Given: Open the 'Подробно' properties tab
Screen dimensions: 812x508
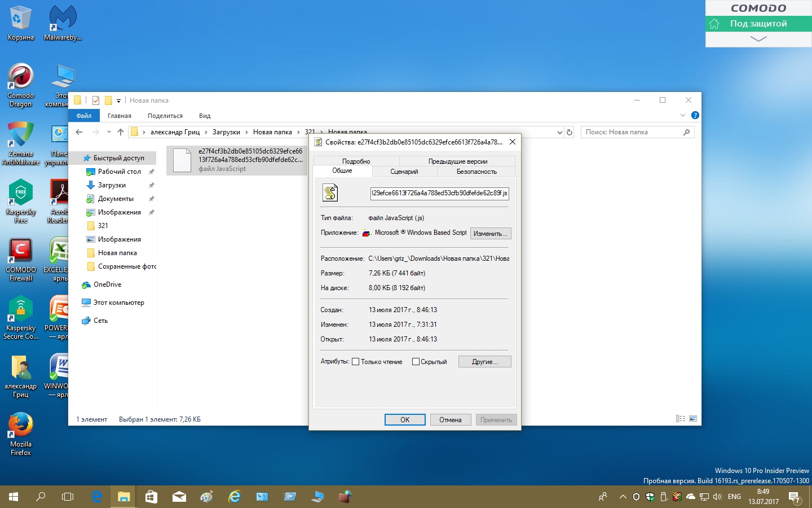Looking at the screenshot, I should coord(356,161).
